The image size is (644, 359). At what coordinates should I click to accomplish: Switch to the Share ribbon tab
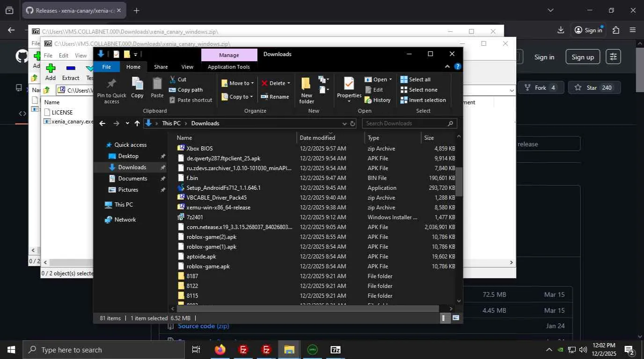161,67
